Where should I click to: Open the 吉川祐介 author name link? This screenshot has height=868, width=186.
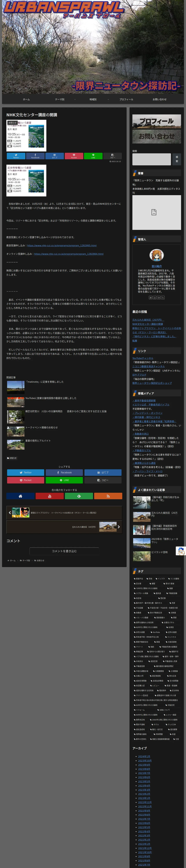[x=157, y=266]
